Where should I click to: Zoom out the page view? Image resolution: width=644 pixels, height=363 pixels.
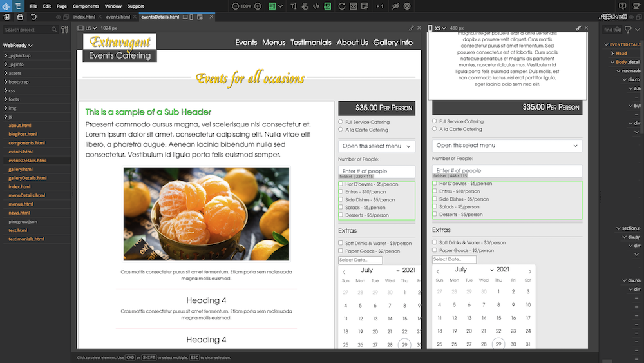[235, 6]
